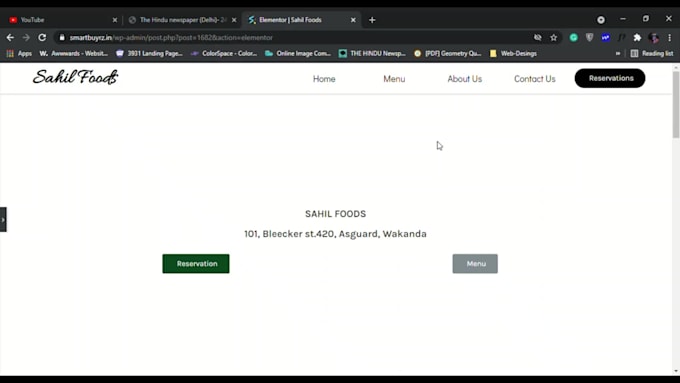680x383 pixels.
Task: Close the Elementor Sahil Foods tab
Action: (353, 20)
